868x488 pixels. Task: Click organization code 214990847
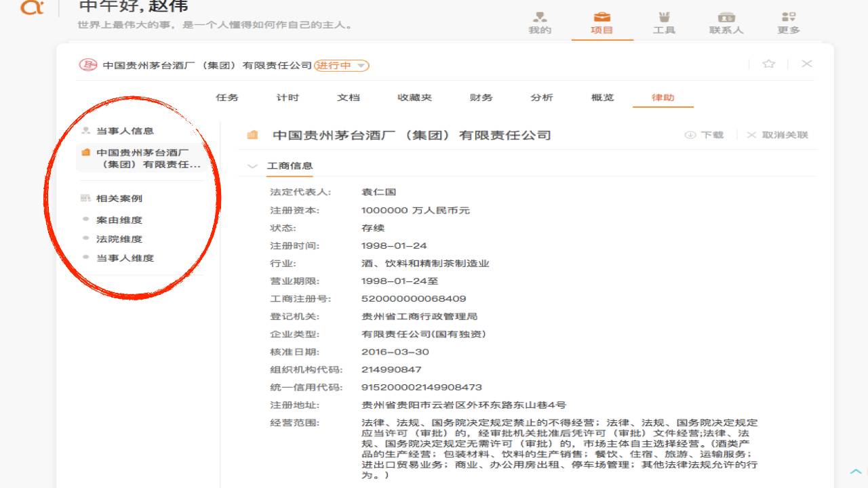click(391, 369)
